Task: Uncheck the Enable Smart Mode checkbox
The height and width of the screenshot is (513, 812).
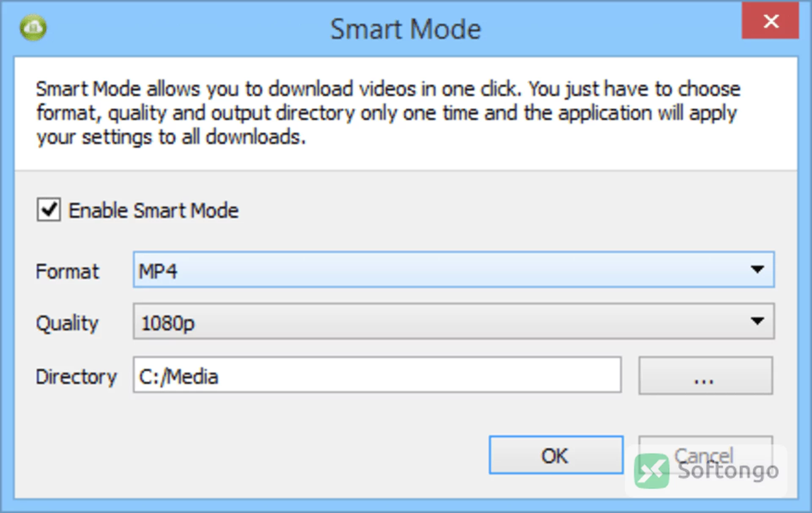Action: pyautogui.click(x=49, y=210)
